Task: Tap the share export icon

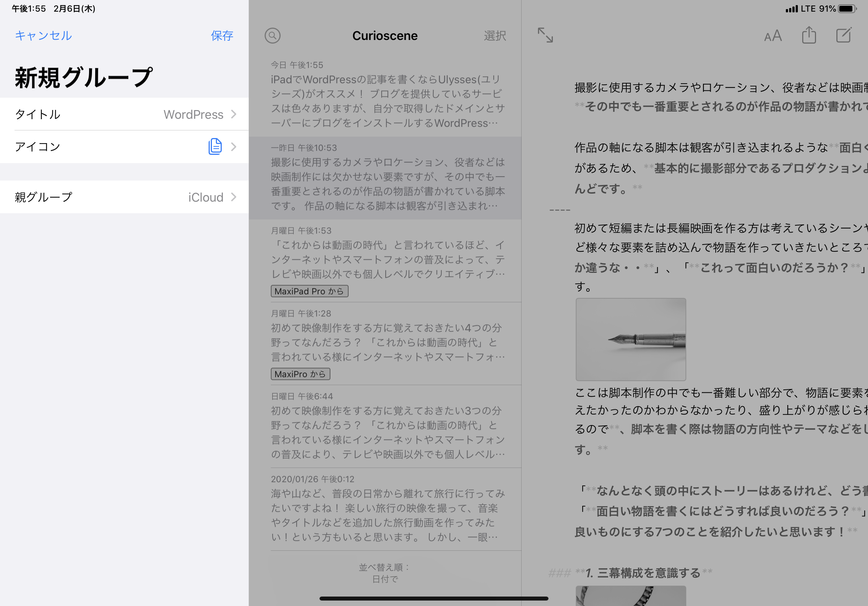Action: (x=809, y=35)
